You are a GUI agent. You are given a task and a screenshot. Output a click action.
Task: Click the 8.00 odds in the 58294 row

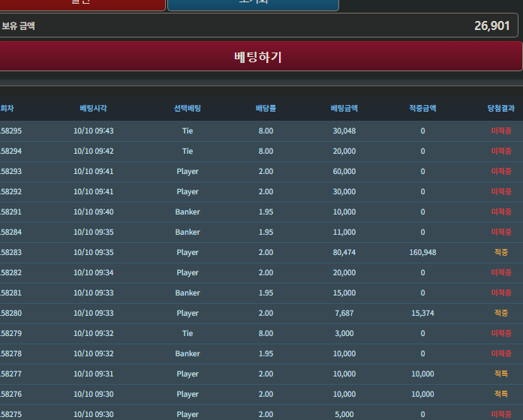[x=266, y=151]
